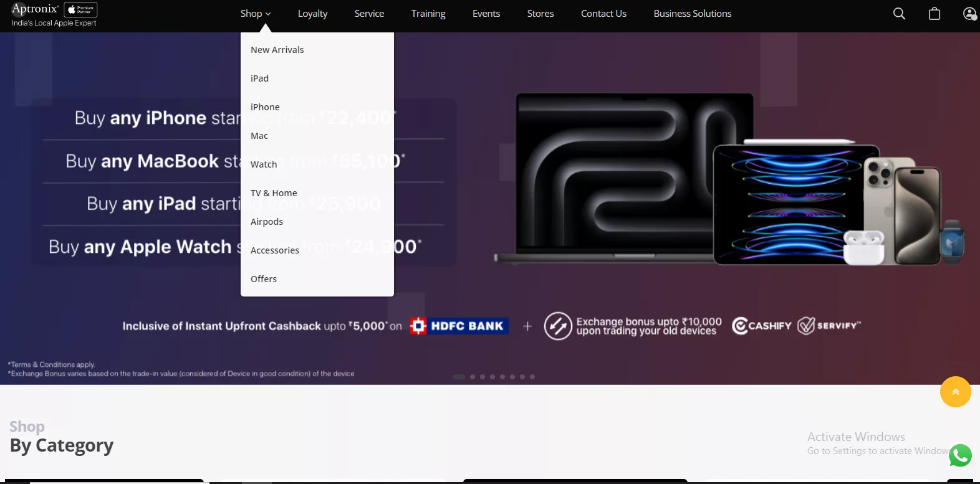The height and width of the screenshot is (484, 980).
Task: Select Accessories from the Shop menu
Action: click(275, 250)
